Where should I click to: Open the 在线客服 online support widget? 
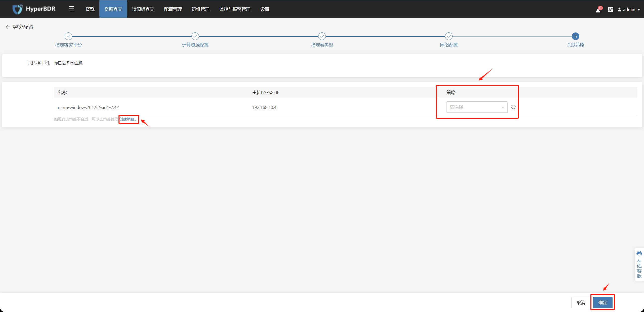coord(639,264)
